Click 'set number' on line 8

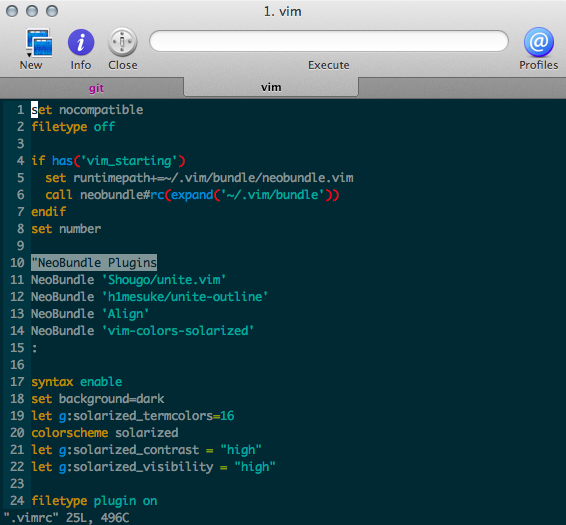pyautogui.click(x=66, y=229)
